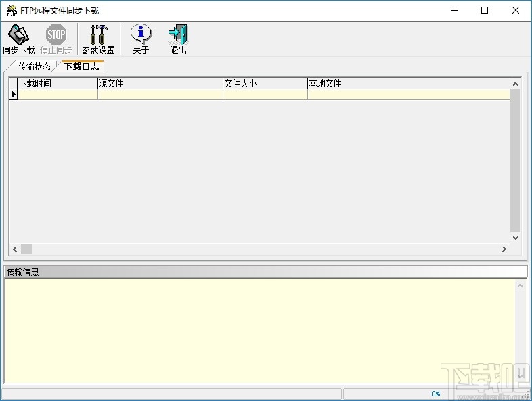Switch to the 传输状态 tab
Image resolution: width=532 pixels, height=401 pixels.
coord(34,66)
